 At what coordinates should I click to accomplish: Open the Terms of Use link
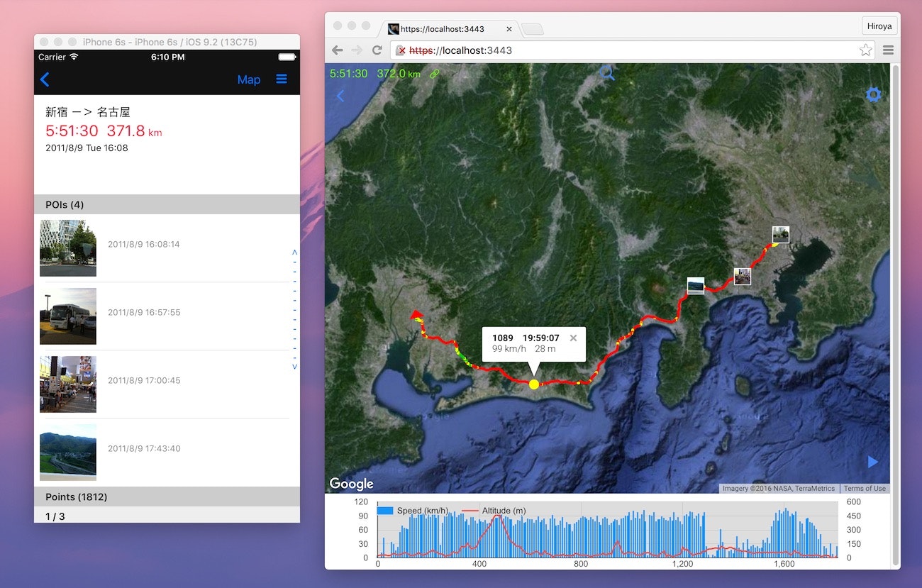(x=865, y=488)
